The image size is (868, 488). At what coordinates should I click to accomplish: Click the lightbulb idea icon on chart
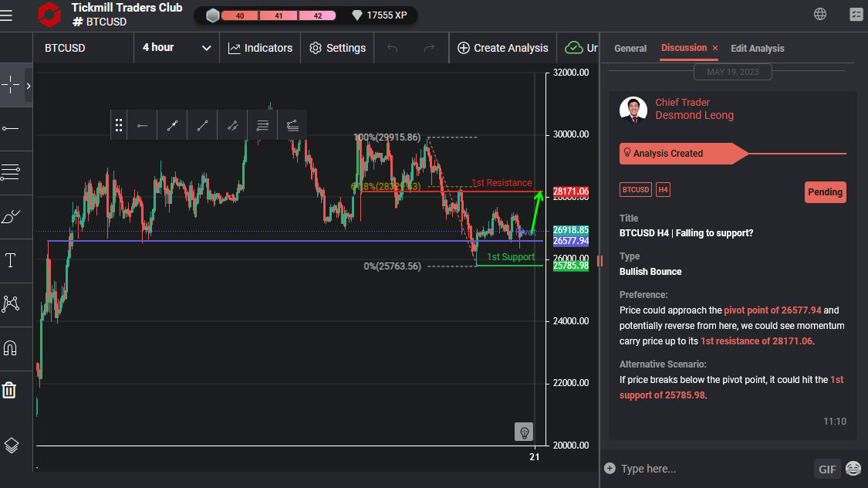coord(524,432)
